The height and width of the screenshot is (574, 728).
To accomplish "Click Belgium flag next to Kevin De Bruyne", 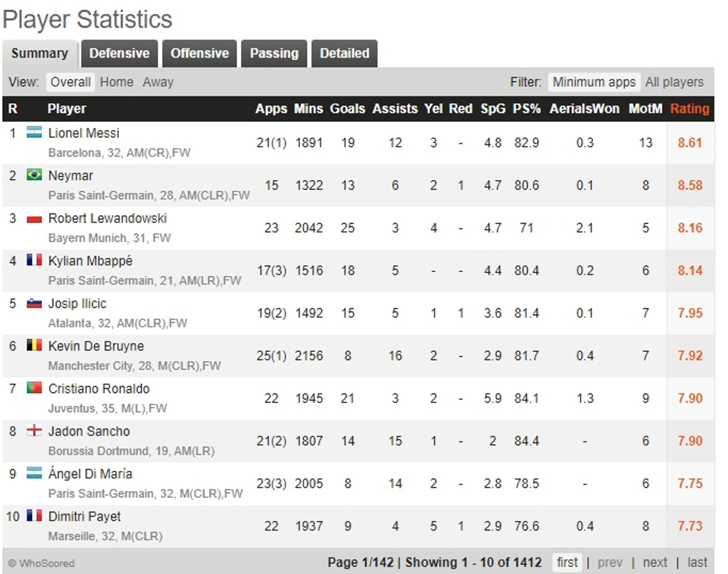I will pyautogui.click(x=34, y=345).
